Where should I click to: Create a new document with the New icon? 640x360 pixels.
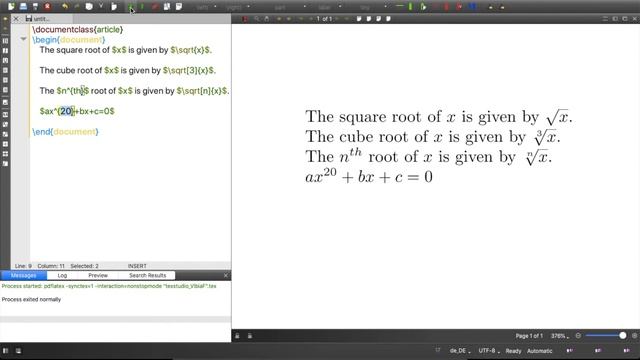pos(11,7)
